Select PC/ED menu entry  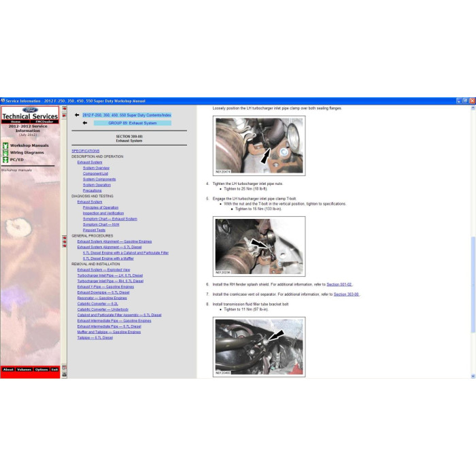pos(17,159)
